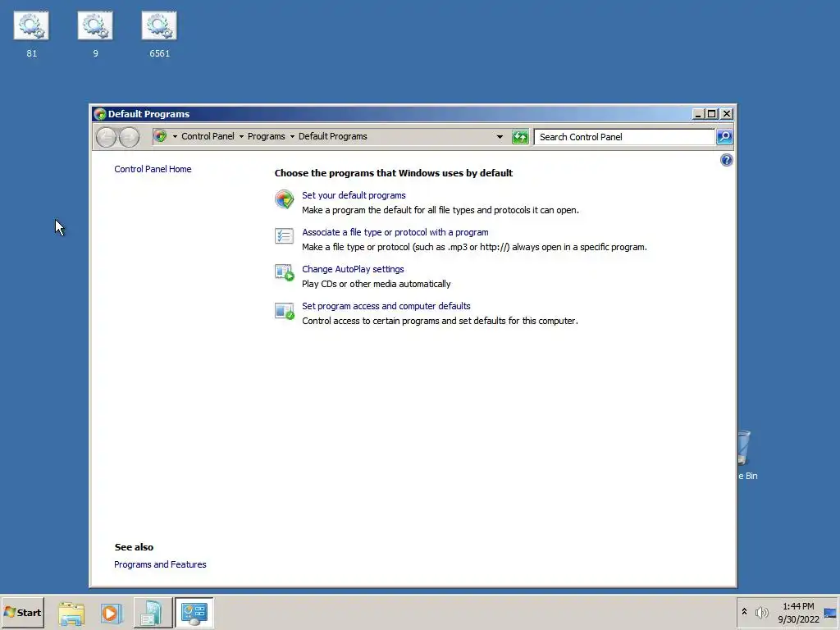This screenshot has height=630, width=840.
Task: Click the volume speaker tray icon
Action: [761, 612]
